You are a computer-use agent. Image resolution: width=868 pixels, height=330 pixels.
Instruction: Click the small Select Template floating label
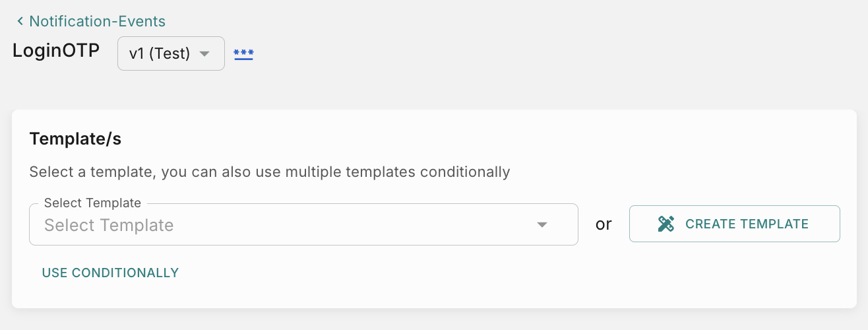tap(92, 203)
